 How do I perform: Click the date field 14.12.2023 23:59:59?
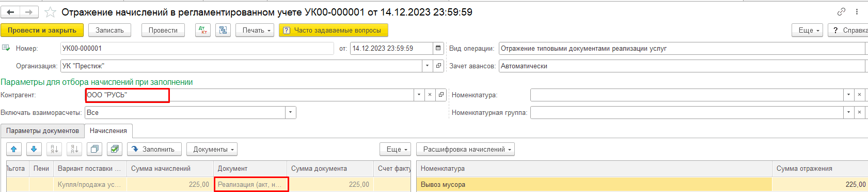pos(391,48)
